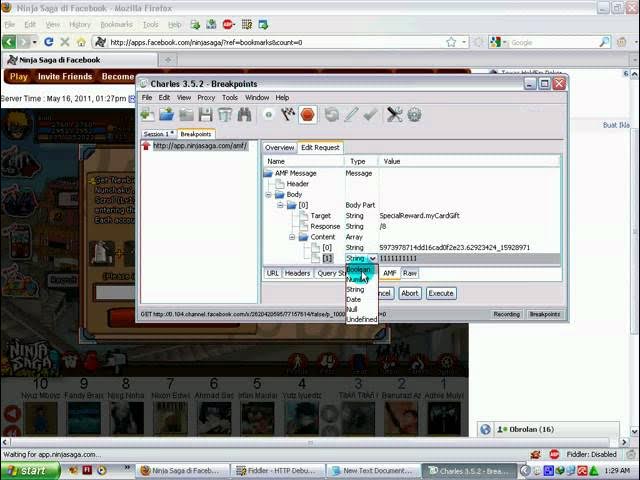Click the record button in Charles toolbar
The height and width of the screenshot is (480, 640).
[268, 115]
